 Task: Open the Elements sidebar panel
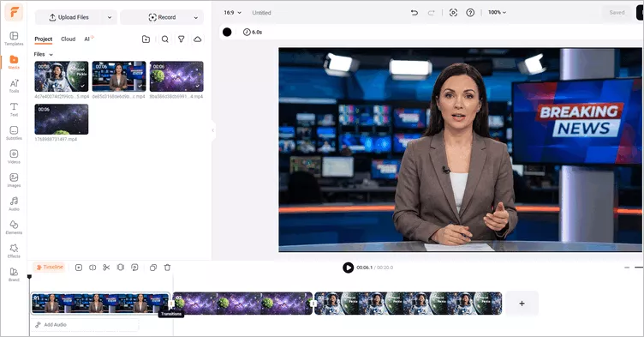[14, 227]
